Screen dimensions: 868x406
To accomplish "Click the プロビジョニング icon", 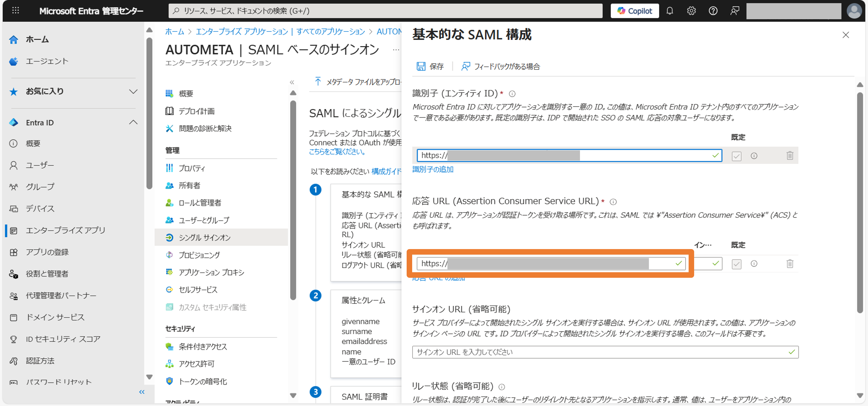I will [169, 255].
